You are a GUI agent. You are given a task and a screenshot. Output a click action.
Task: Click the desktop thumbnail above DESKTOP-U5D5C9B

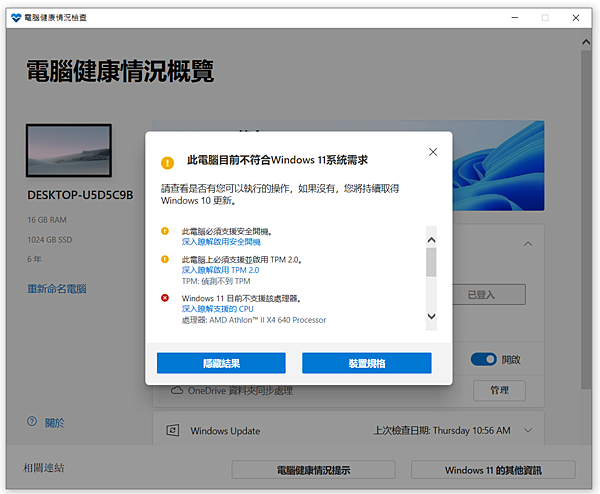(69, 150)
